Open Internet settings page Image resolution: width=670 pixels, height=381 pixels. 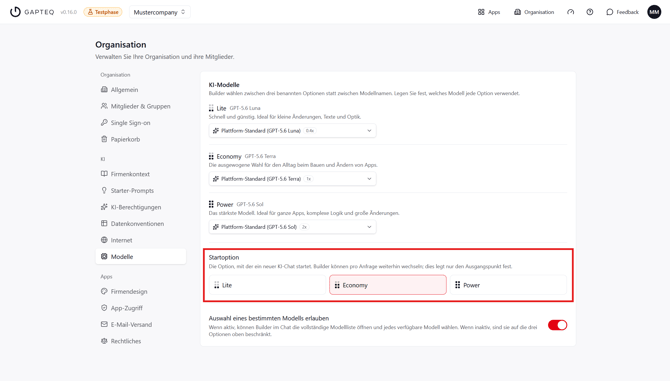click(x=141, y=240)
